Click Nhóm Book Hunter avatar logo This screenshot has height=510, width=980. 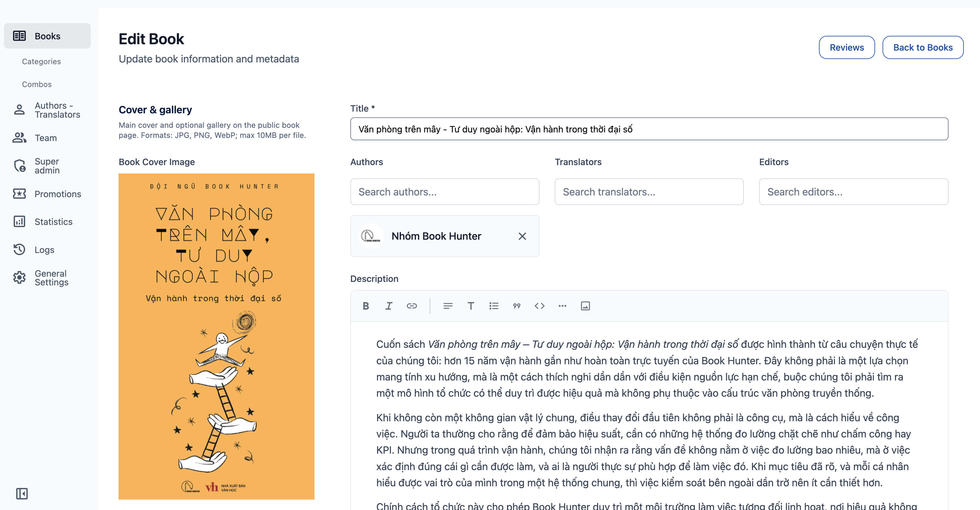click(371, 236)
